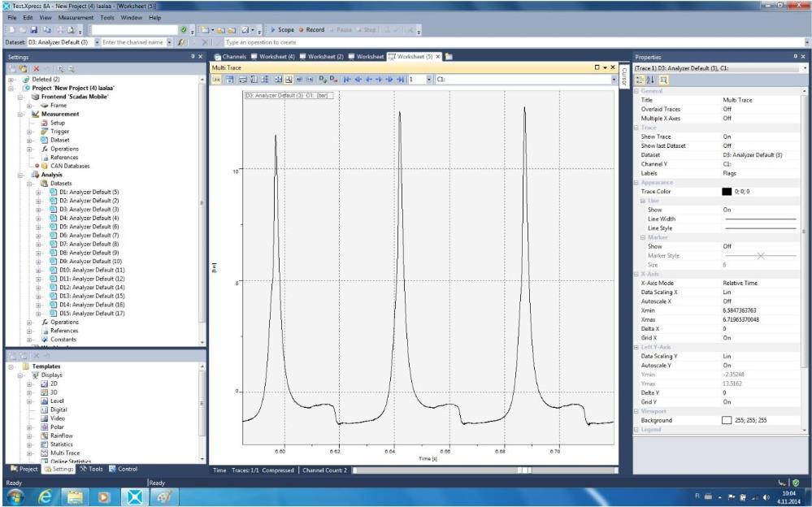812x507 pixels.
Task: Click the Type an operation to create field
Action: point(514,42)
